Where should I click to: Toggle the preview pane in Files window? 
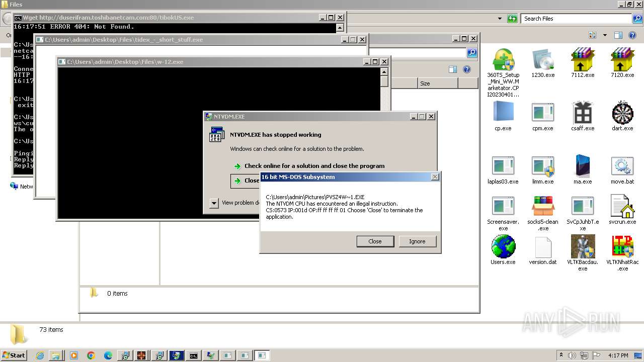[618, 35]
